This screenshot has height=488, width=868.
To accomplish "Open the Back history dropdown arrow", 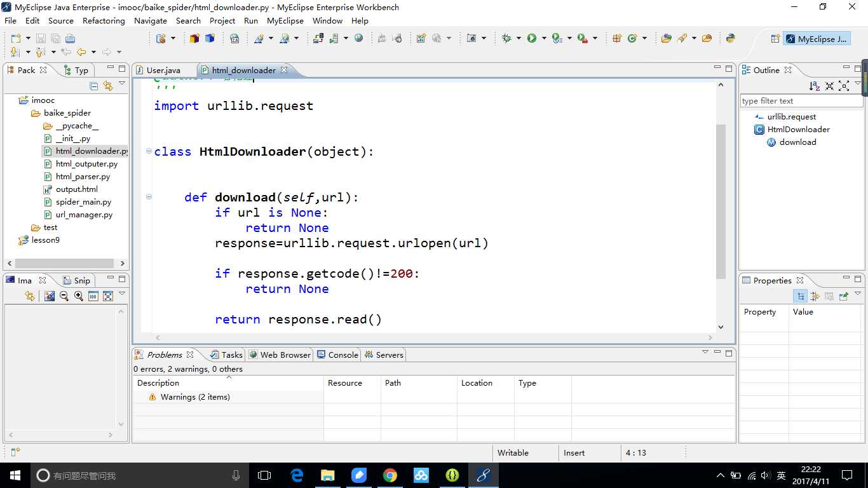I will coord(93,52).
